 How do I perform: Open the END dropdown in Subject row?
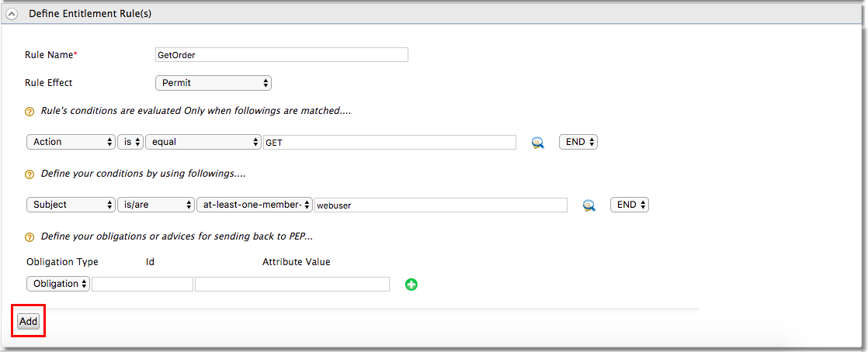pyautogui.click(x=630, y=205)
